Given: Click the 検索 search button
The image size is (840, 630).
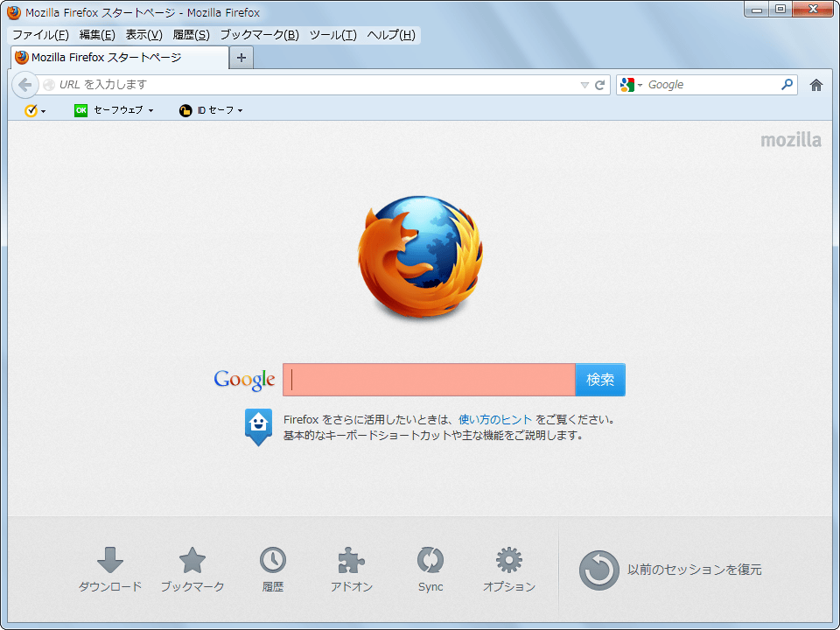Looking at the screenshot, I should 600,380.
